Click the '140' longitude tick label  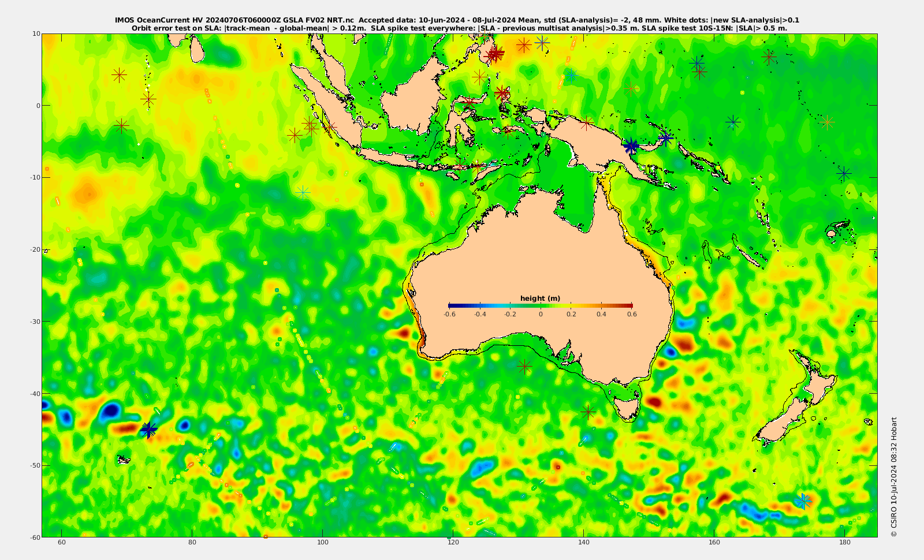coord(584,543)
